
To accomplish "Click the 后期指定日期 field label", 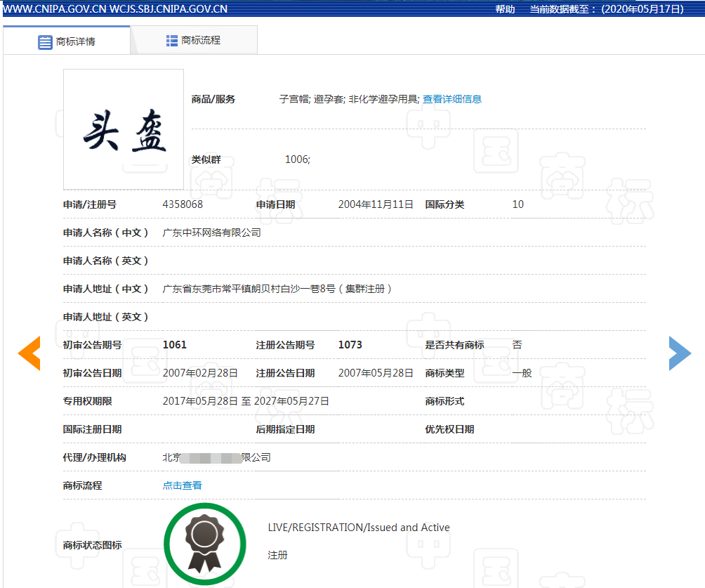I will (285, 429).
